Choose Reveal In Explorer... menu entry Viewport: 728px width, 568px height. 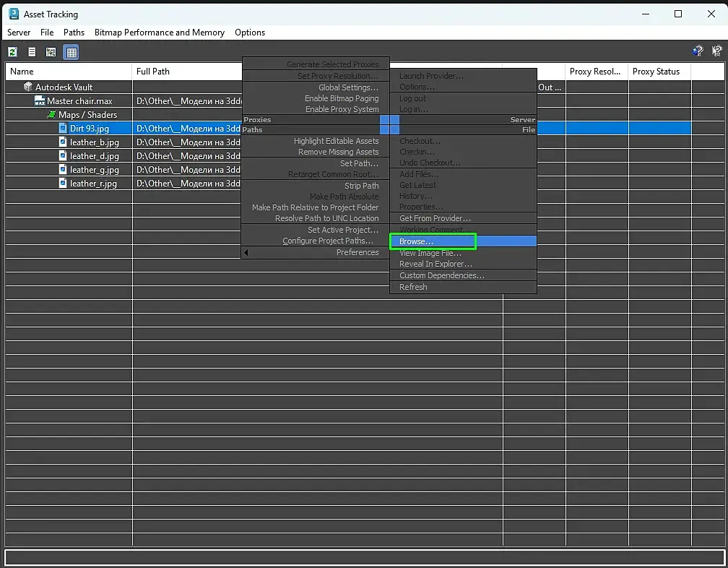point(463,264)
